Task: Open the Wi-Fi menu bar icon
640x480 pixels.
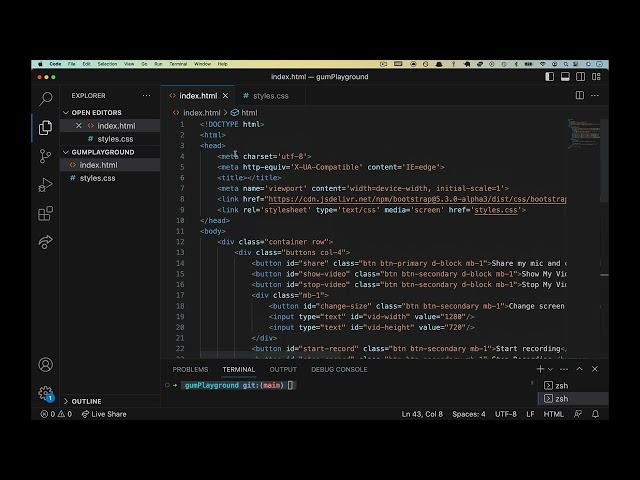Action: [542, 64]
